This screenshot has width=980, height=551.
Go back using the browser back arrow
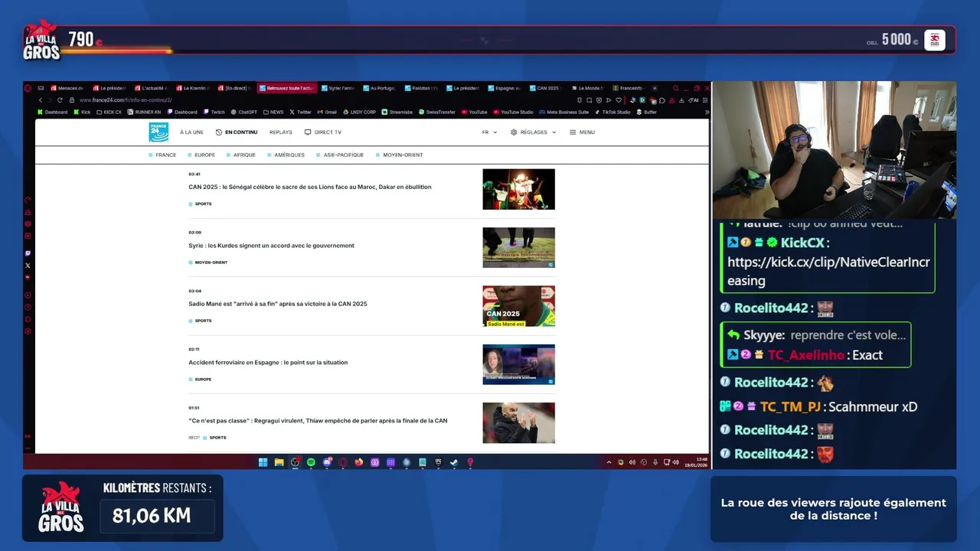(x=41, y=100)
